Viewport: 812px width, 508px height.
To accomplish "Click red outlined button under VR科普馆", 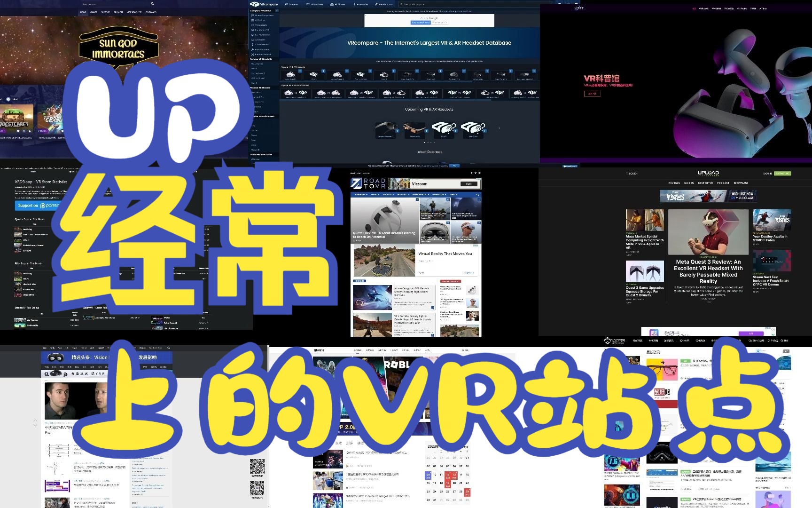I will [x=592, y=94].
